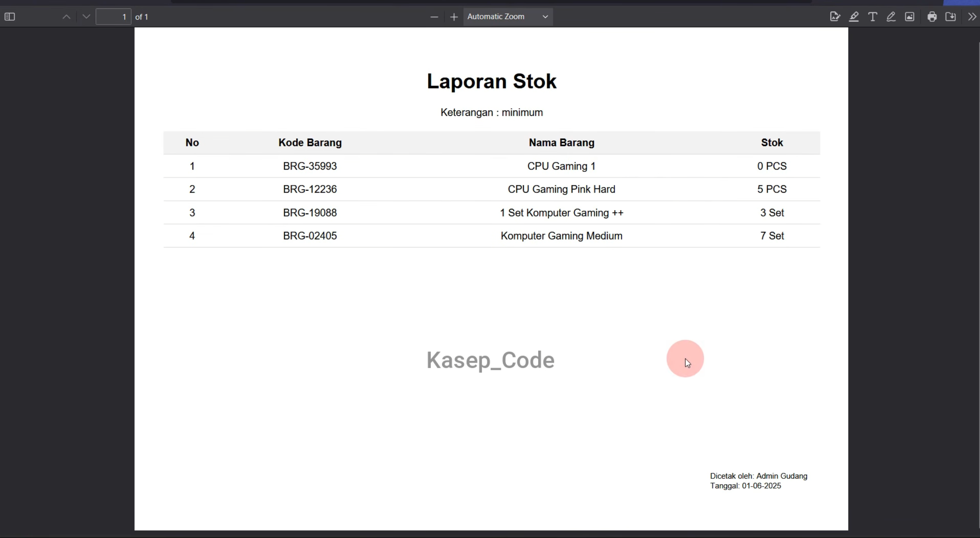Select the add signature tool
The height and width of the screenshot is (538, 980).
click(x=835, y=17)
